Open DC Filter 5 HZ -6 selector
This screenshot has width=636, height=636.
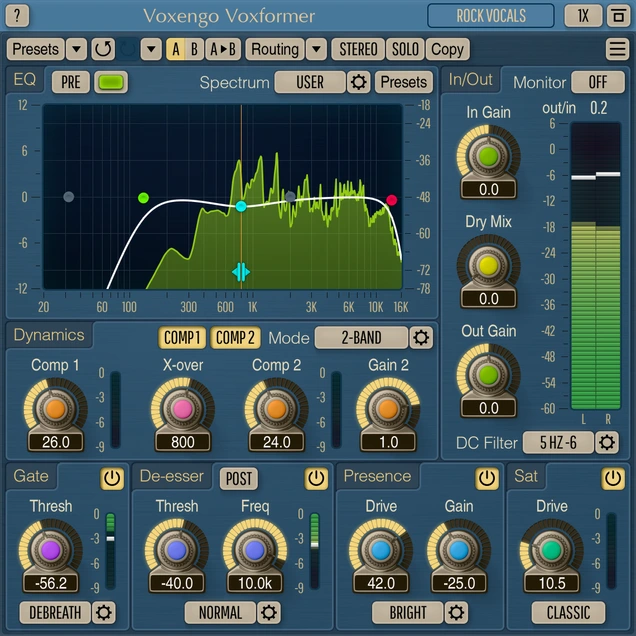[558, 443]
